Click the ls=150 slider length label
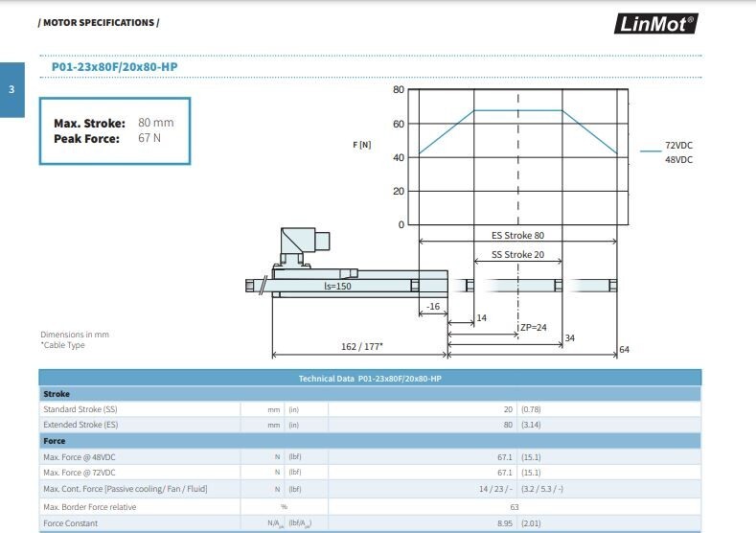This screenshot has height=533, width=756. pos(337,286)
